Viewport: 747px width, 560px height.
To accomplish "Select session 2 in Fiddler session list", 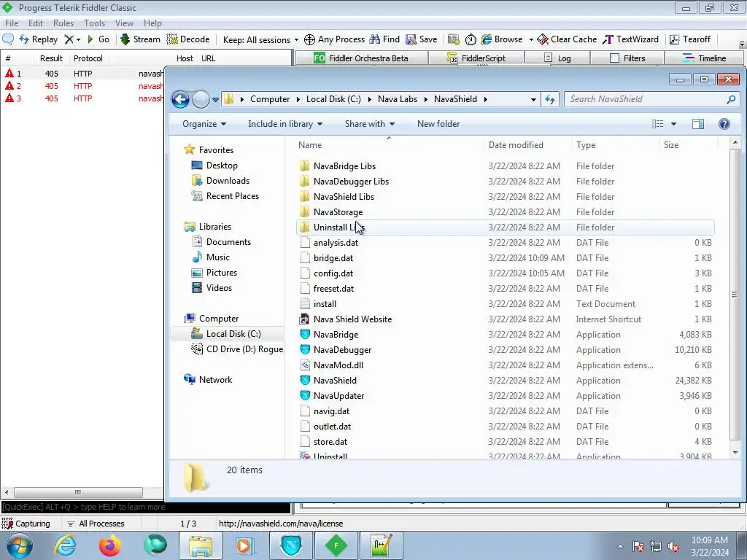I will (82, 86).
